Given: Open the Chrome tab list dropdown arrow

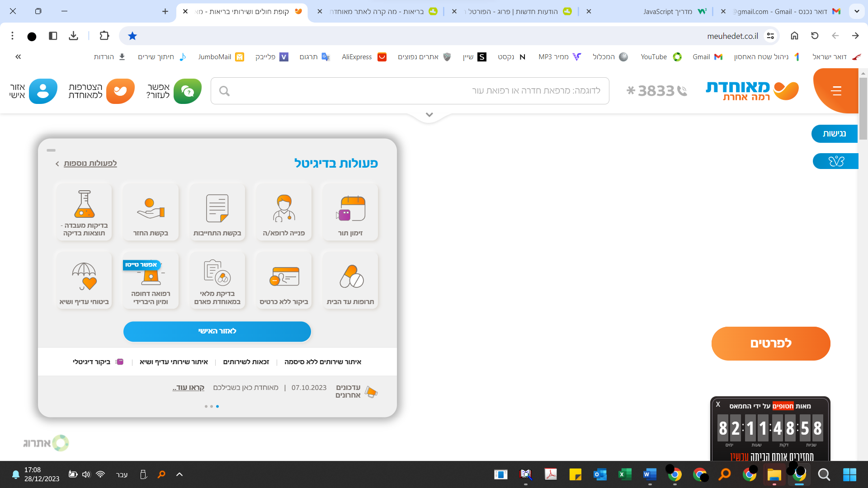Looking at the screenshot, I should point(857,11).
